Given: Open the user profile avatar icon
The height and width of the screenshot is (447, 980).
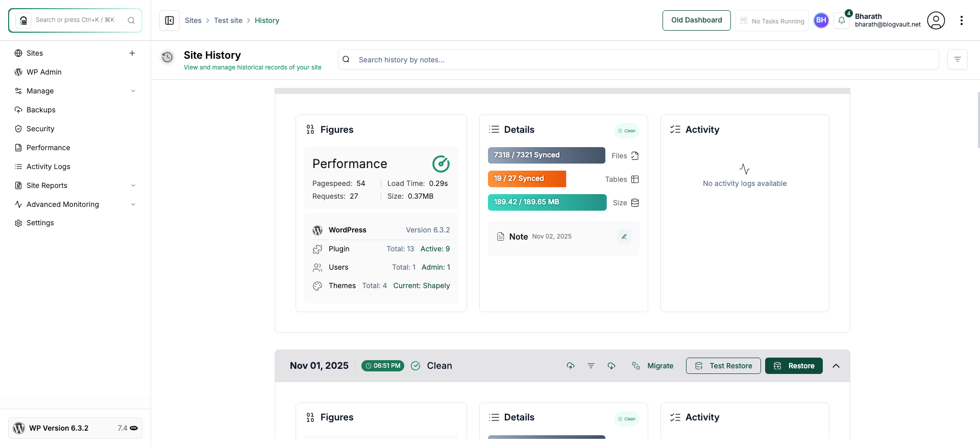Looking at the screenshot, I should coord(936,20).
